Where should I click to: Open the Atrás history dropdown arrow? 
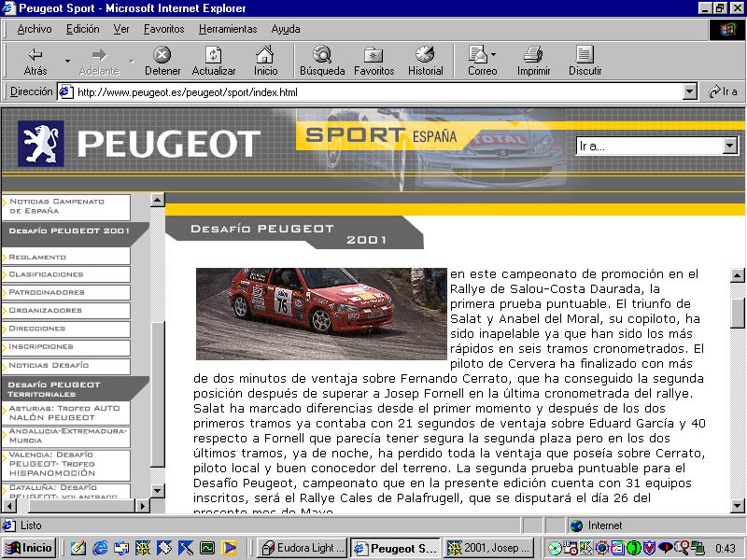(67, 61)
